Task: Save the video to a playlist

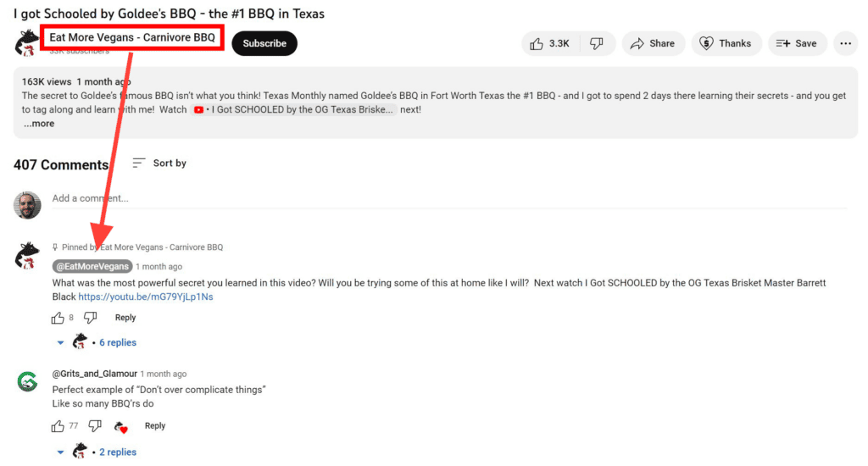Action: pyautogui.click(x=797, y=44)
